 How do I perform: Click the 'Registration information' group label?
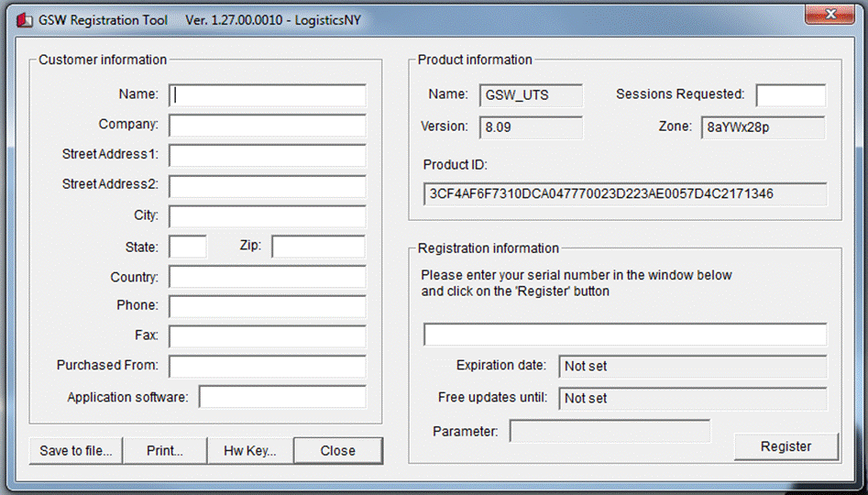pyautogui.click(x=489, y=248)
